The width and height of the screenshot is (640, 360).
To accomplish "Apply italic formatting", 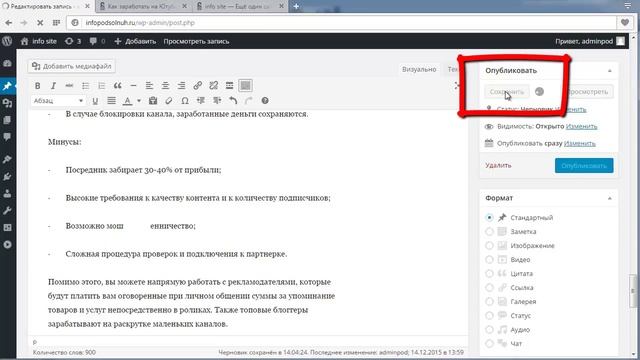I will coord(53,86).
